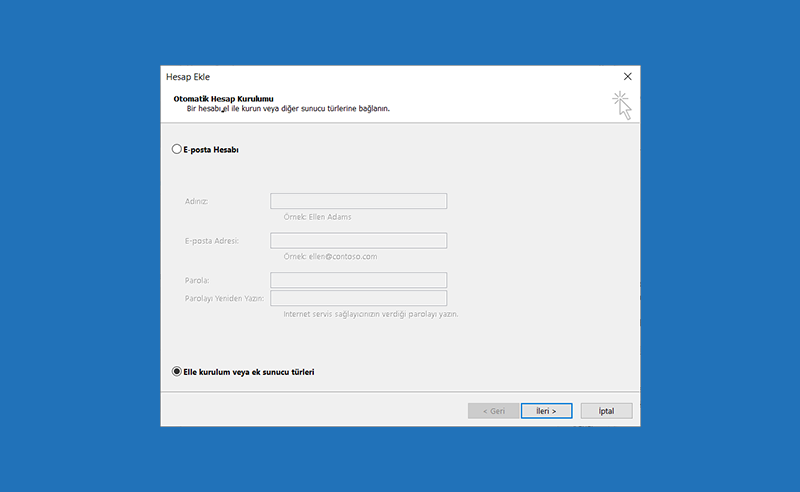
Task: Click the 'Hesap Ekle' window title
Action: coord(188,77)
